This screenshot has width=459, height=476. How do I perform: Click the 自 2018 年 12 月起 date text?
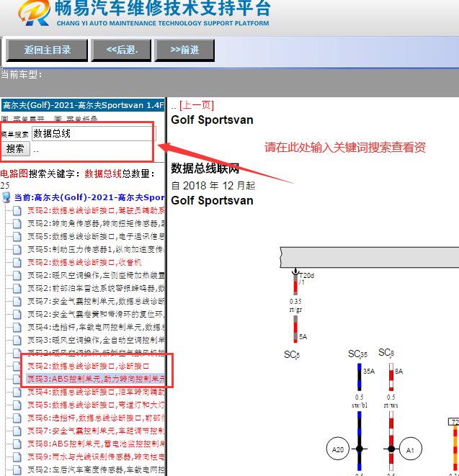[213, 186]
